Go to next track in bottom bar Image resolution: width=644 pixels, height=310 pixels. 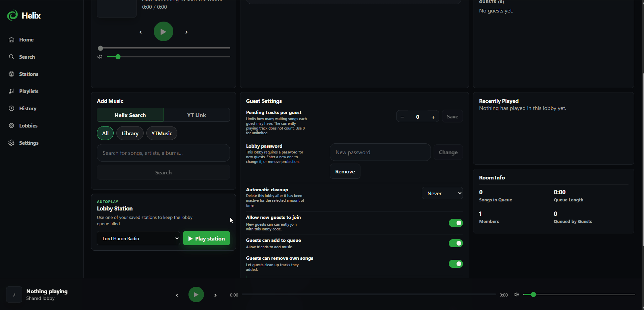(215, 295)
